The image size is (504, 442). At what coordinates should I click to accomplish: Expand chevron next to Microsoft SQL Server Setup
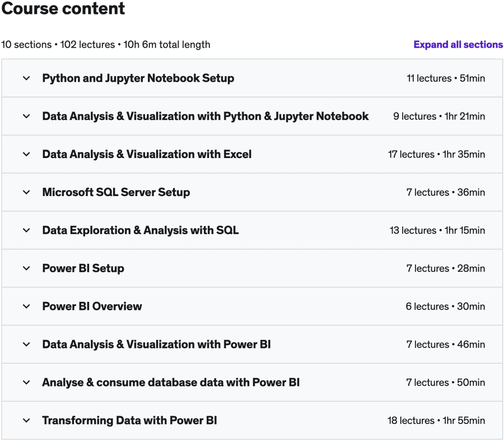pos(26,192)
